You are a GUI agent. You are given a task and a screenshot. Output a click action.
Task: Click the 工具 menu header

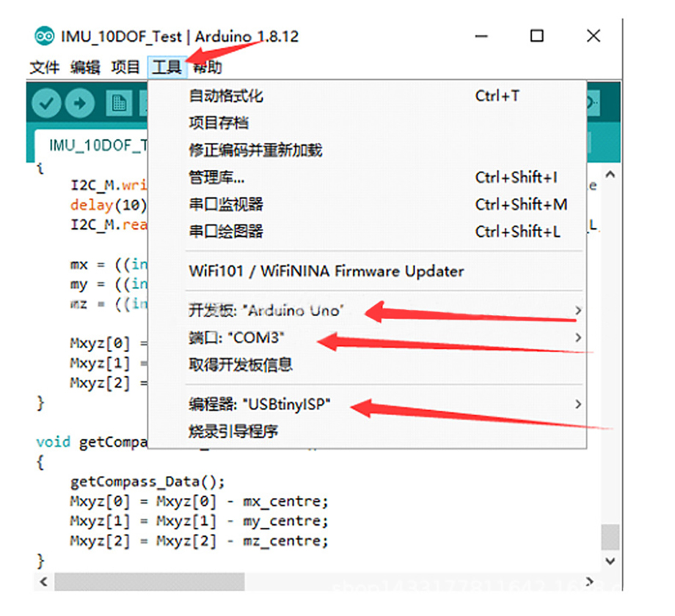pyautogui.click(x=167, y=67)
